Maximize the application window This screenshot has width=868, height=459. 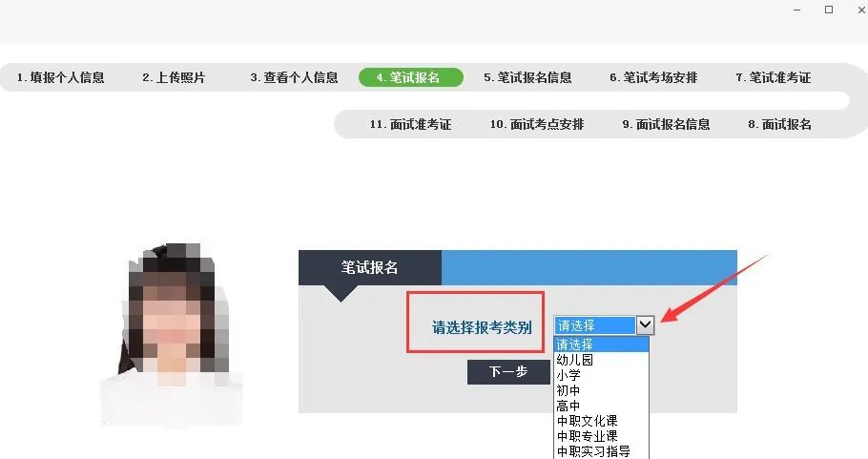[x=829, y=10]
